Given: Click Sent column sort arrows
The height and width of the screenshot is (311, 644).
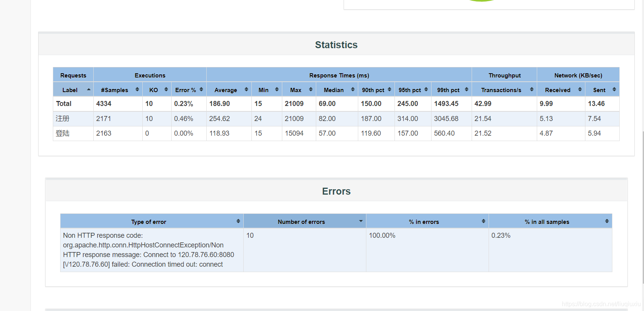Looking at the screenshot, I should (614, 89).
